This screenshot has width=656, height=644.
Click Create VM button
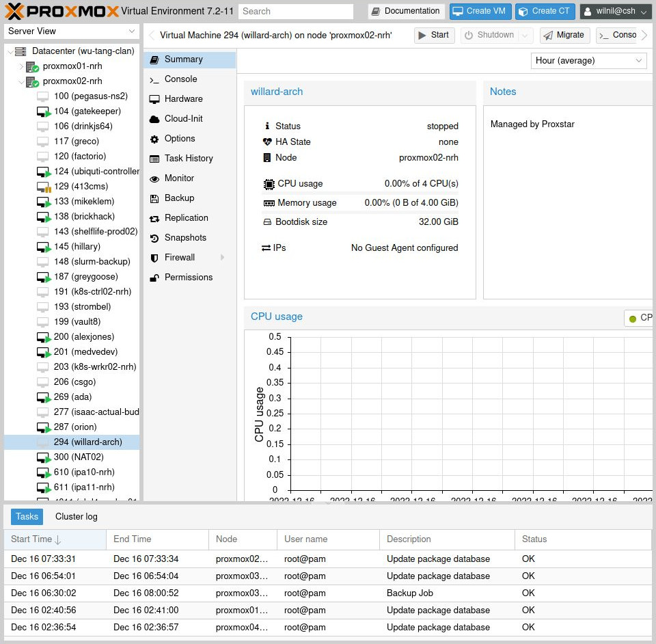click(x=480, y=12)
